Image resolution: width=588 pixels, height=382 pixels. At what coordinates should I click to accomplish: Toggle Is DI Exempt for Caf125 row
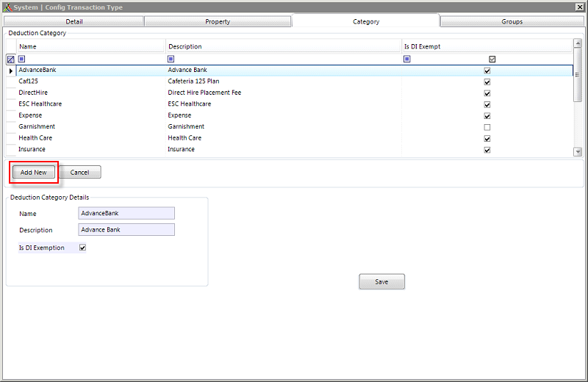point(487,82)
